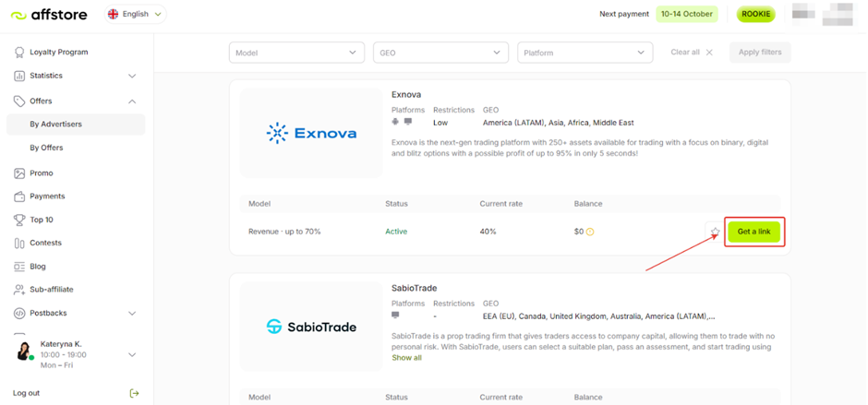The image size is (868, 405).
Task: Click the Log out arrow icon
Action: coord(134,393)
